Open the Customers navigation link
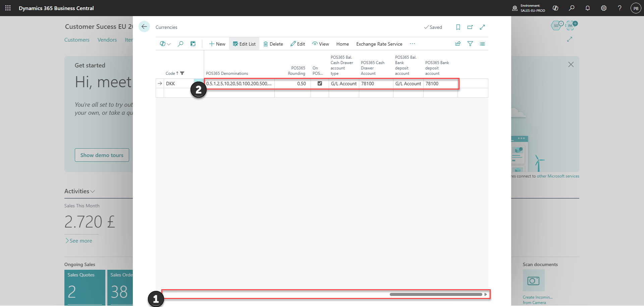 [77, 40]
